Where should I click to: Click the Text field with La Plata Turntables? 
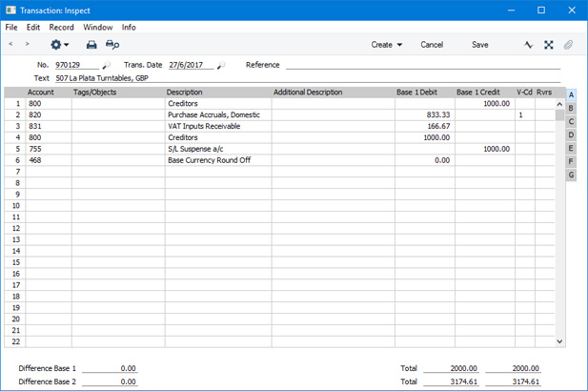(x=308, y=78)
